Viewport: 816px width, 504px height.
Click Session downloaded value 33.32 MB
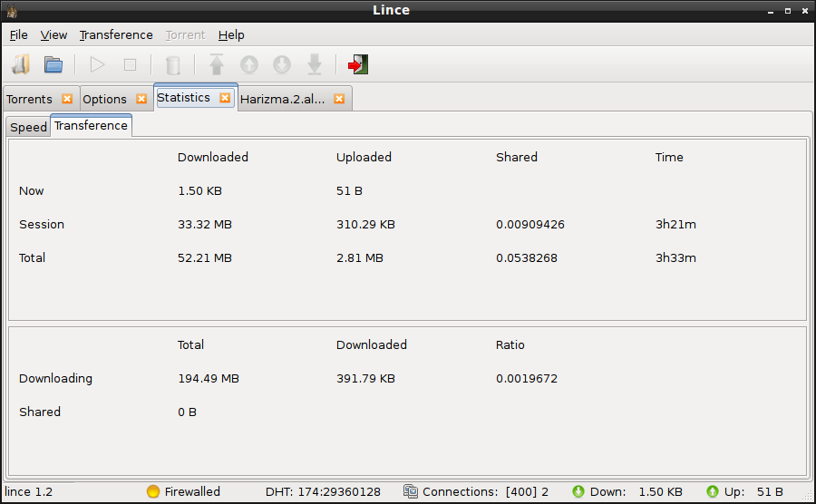(205, 224)
